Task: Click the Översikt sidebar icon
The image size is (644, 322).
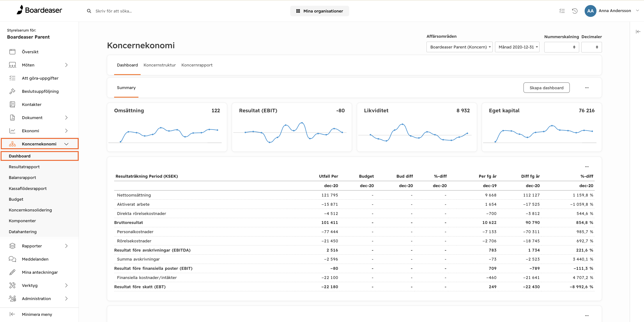Action: (x=12, y=52)
